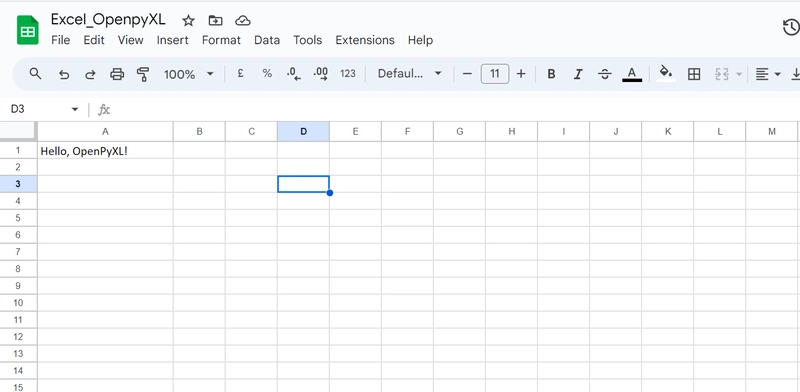
Task: Undo the last action
Action: click(x=64, y=75)
